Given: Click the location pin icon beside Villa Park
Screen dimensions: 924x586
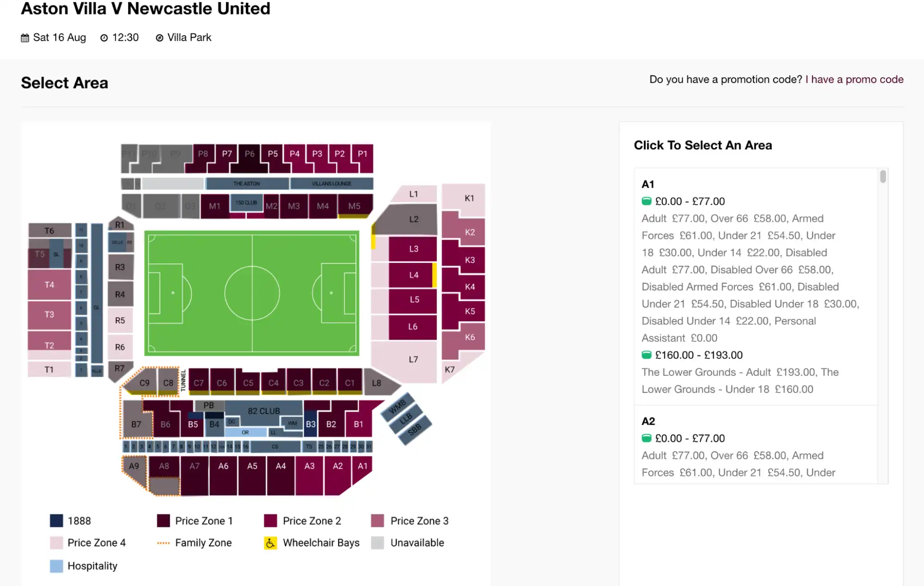Looking at the screenshot, I should (159, 37).
